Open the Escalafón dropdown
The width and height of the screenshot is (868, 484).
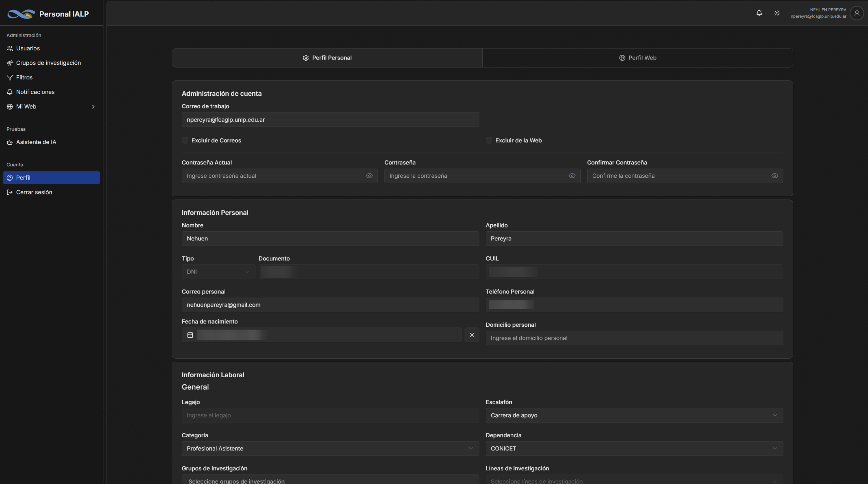tap(634, 415)
